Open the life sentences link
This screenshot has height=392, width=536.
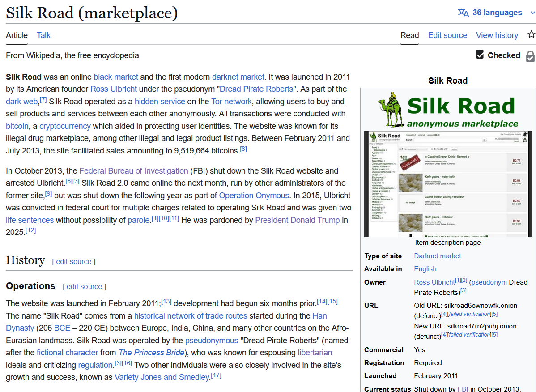(30, 220)
